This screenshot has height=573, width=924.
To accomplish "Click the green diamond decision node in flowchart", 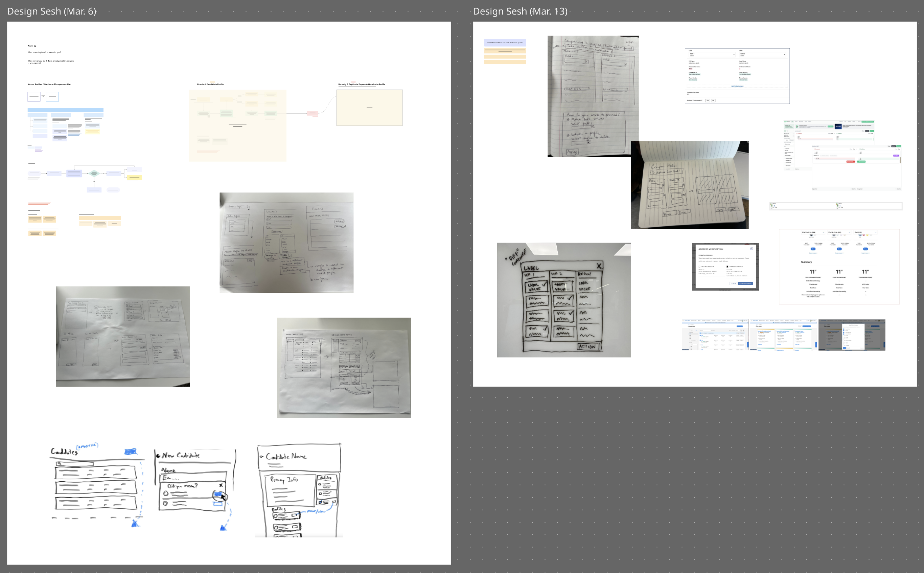I will point(94,174).
